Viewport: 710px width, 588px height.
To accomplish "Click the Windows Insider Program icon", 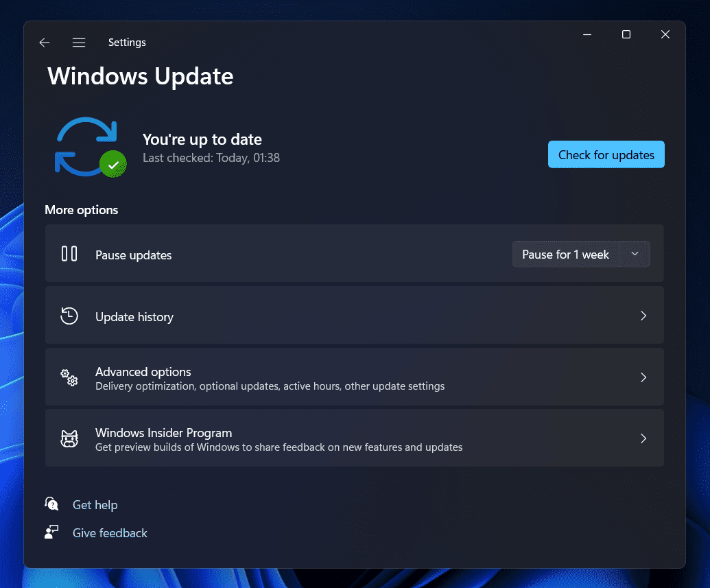I will 69,439.
